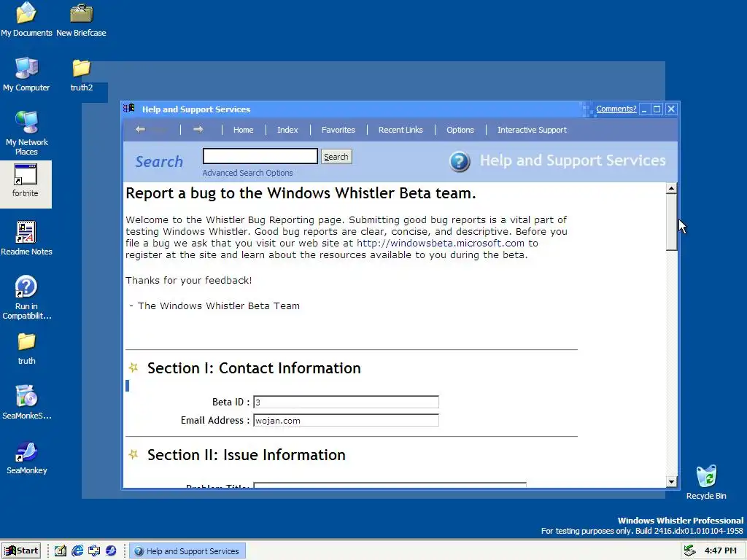Click the 'Thanks for your feedback!' text
Screen dimensions: 747x560
[189, 281]
